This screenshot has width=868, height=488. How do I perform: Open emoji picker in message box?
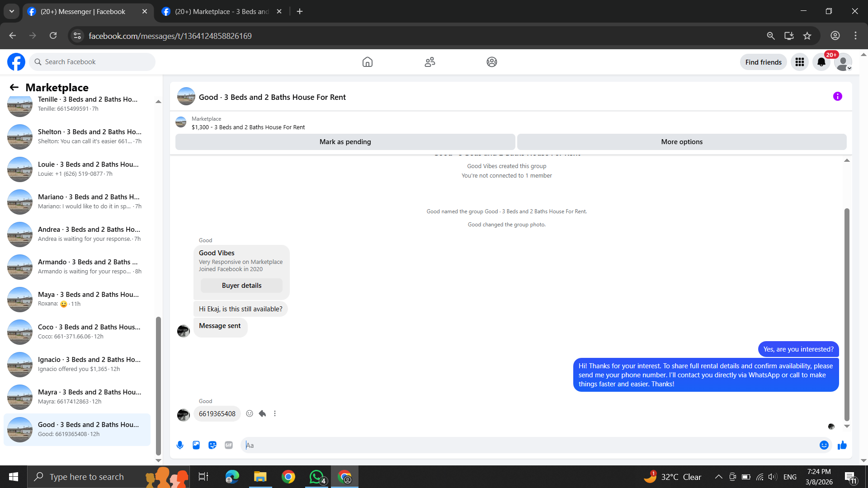pos(824,445)
